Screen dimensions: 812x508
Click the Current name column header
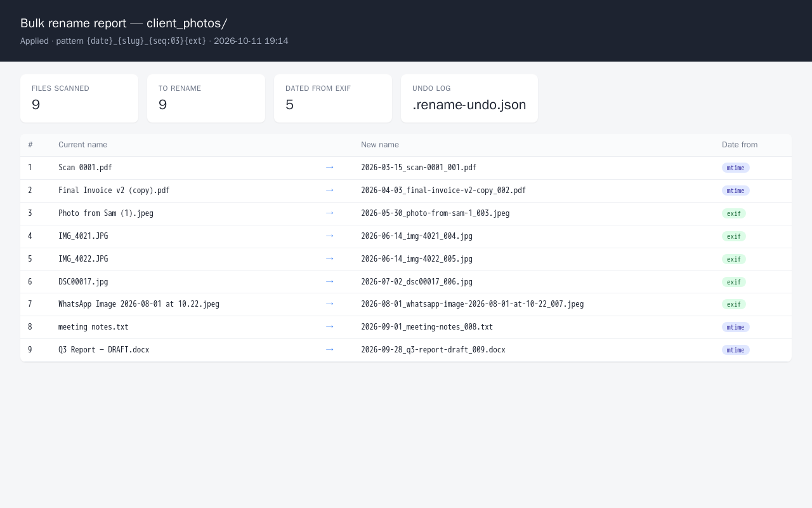pos(82,145)
